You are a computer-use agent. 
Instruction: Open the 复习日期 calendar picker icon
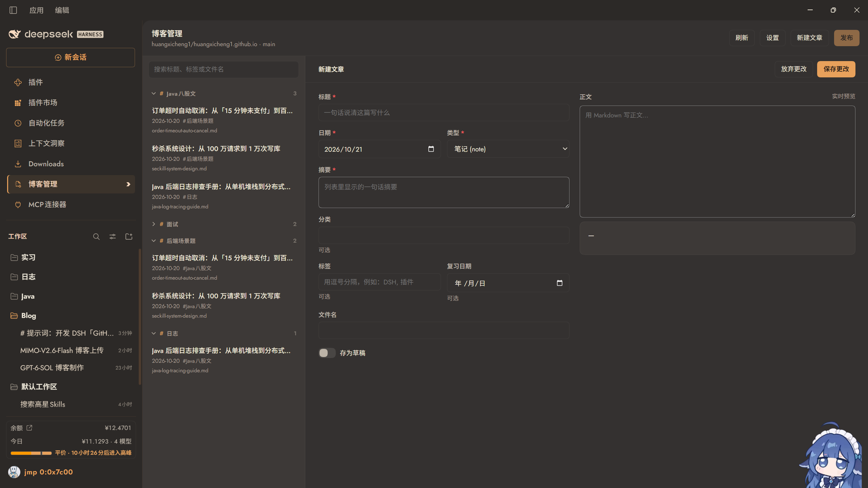coord(560,283)
